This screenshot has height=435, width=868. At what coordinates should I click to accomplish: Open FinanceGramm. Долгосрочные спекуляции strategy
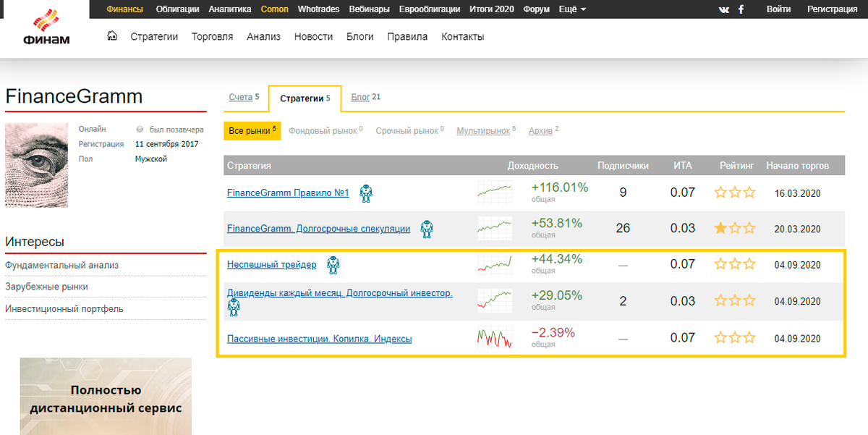(x=318, y=228)
